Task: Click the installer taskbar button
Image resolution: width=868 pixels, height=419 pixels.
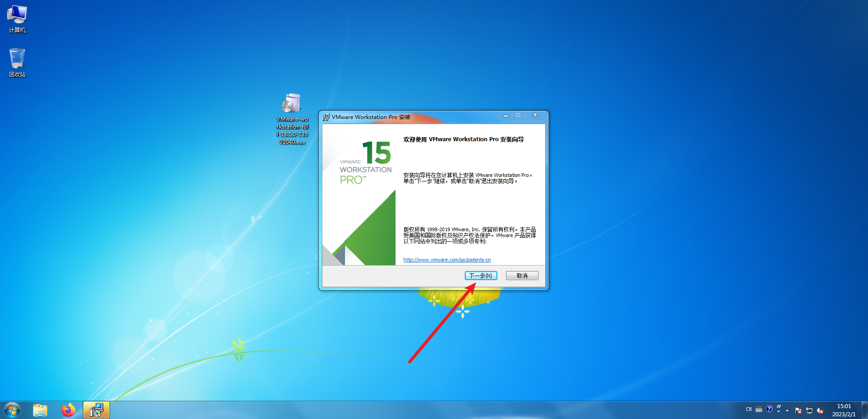Action: tap(96, 410)
